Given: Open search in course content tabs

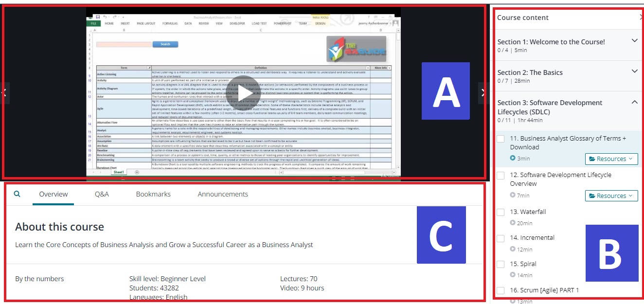Looking at the screenshot, I should tap(17, 194).
